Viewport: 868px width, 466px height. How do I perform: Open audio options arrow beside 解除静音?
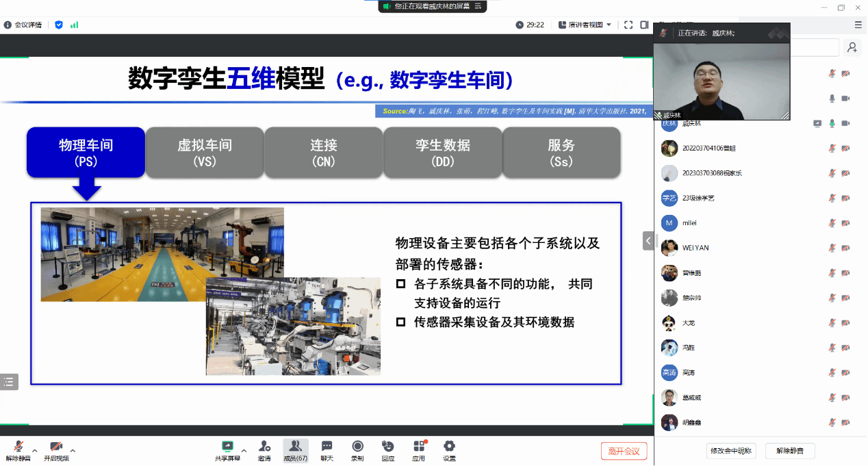point(35,450)
